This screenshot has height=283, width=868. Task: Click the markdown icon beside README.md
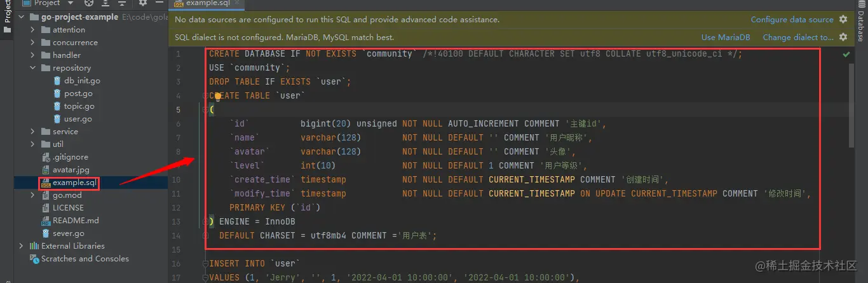click(x=46, y=221)
